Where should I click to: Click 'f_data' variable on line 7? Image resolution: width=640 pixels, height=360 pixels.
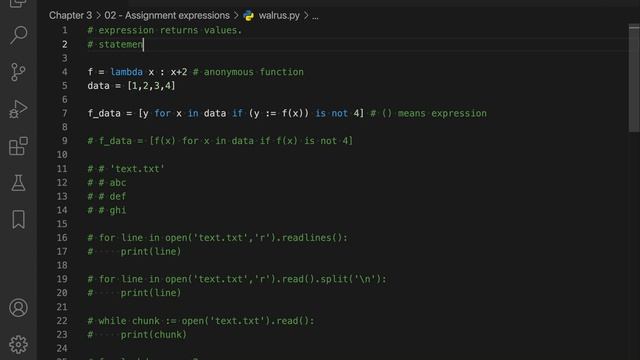104,113
